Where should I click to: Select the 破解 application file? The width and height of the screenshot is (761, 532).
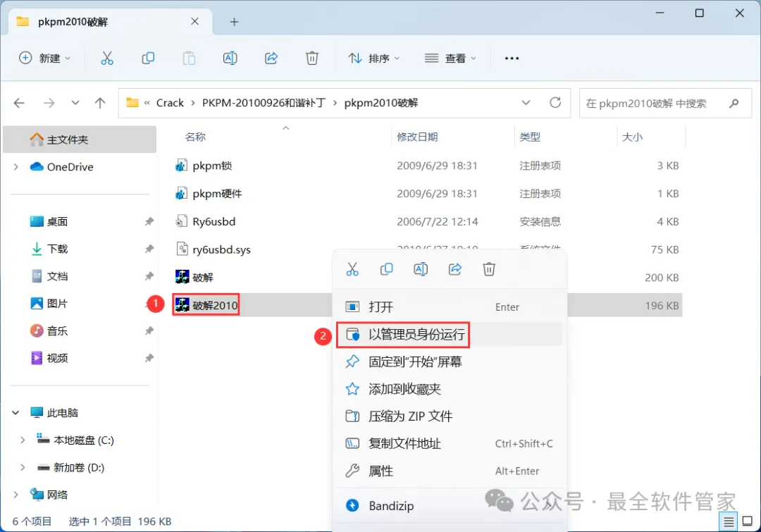(202, 277)
